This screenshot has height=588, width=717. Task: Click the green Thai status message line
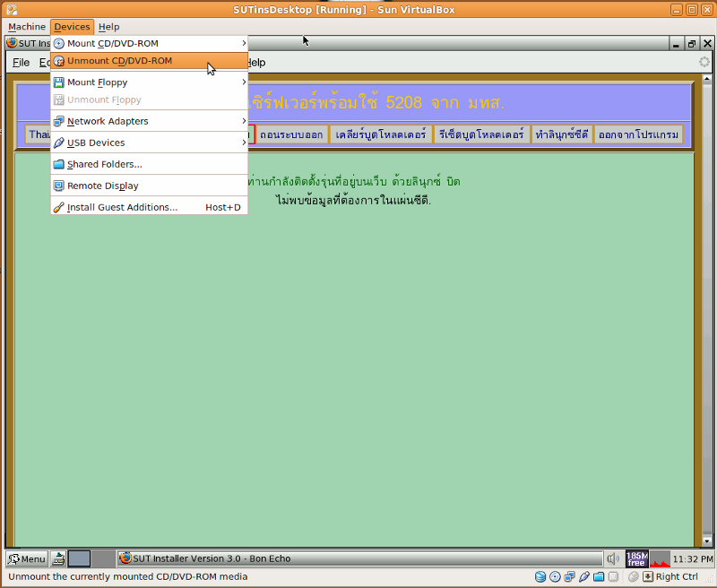pos(353,182)
